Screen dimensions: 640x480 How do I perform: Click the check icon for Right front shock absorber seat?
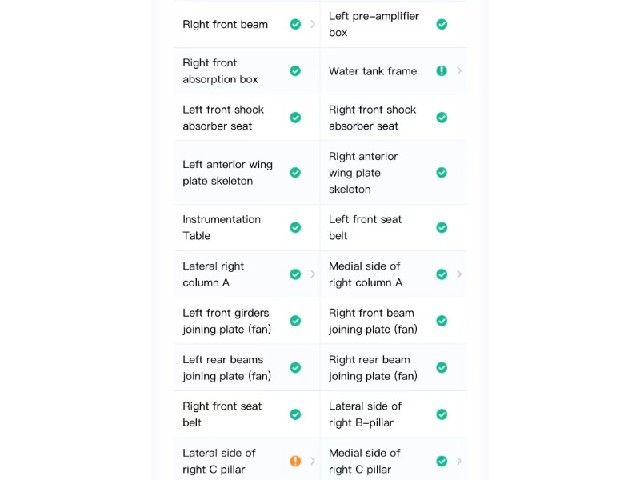click(x=442, y=118)
